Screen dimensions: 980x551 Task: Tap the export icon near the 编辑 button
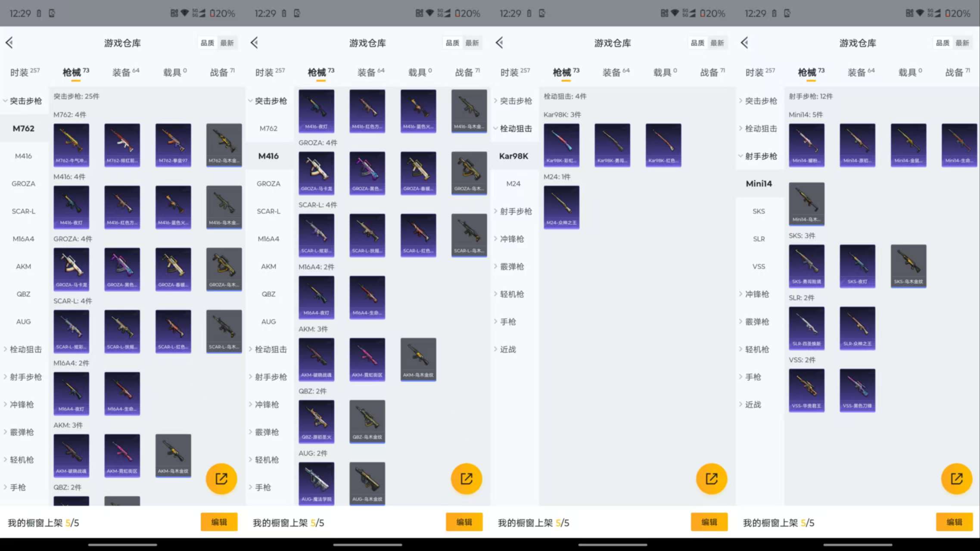click(221, 478)
